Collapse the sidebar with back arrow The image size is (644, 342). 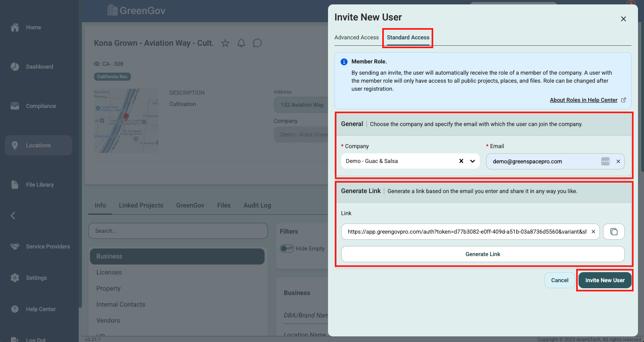click(x=13, y=216)
